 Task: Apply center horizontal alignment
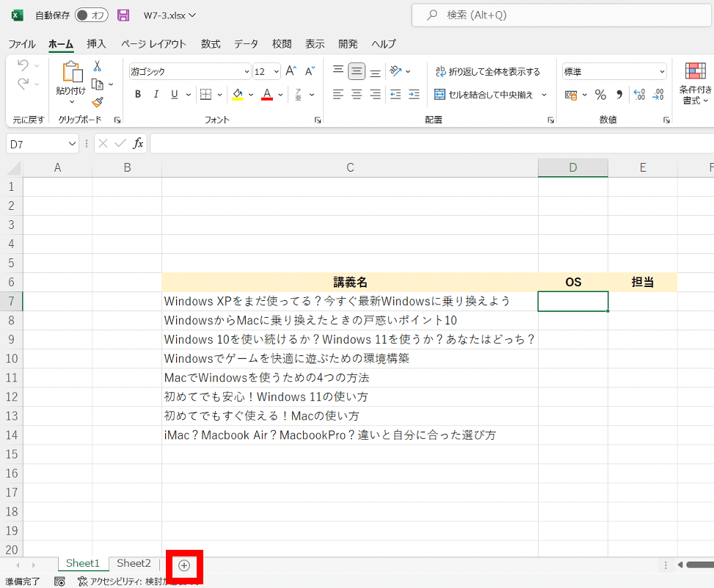[356, 95]
